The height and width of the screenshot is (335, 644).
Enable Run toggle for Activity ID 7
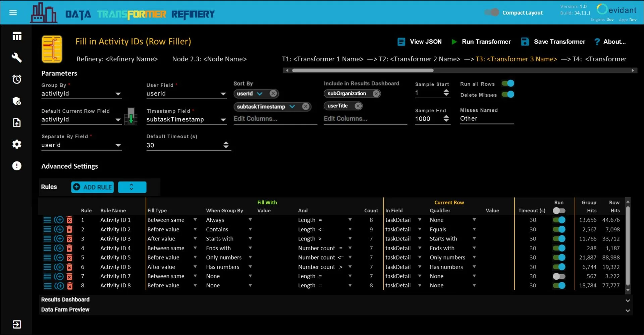click(559, 276)
